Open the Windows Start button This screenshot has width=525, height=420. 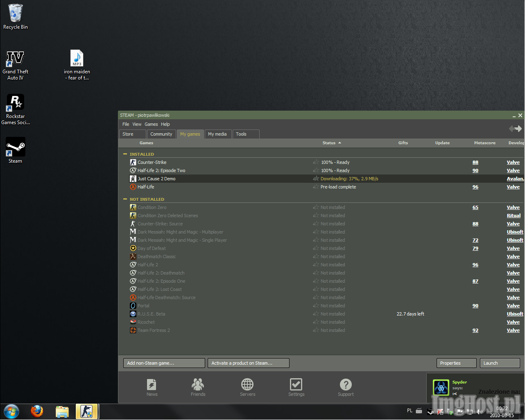coord(11,411)
